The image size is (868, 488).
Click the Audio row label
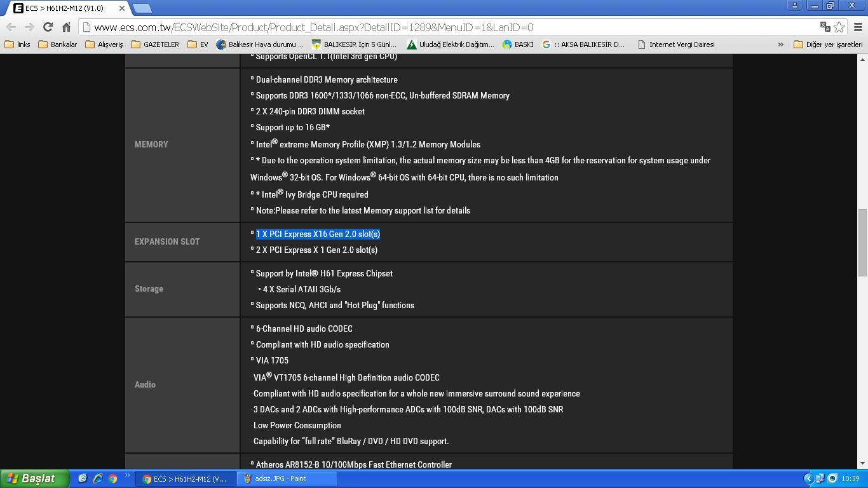pyautogui.click(x=145, y=384)
